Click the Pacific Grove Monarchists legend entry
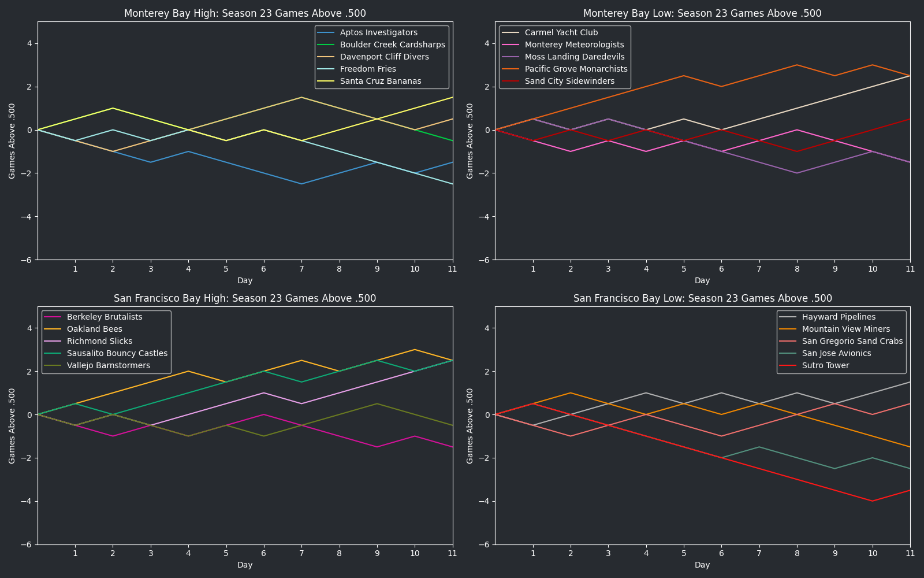Viewport: 924px width, 578px height. click(576, 69)
